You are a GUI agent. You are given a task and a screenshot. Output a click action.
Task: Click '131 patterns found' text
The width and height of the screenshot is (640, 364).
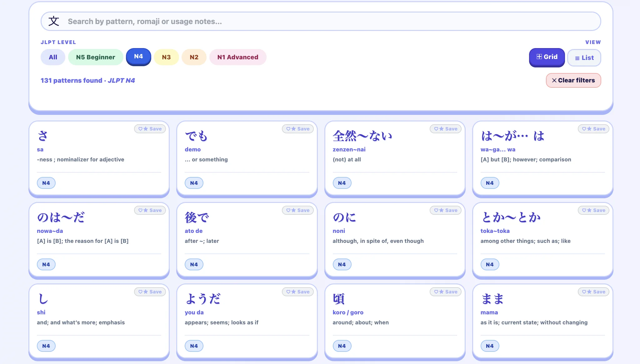tap(71, 81)
